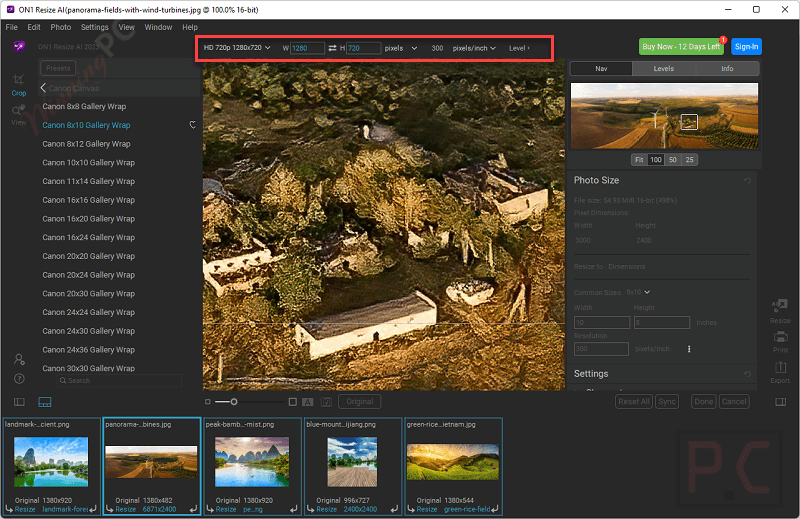The image size is (800, 519).
Task: Go back from Canon Canvas preset list
Action: 44,88
